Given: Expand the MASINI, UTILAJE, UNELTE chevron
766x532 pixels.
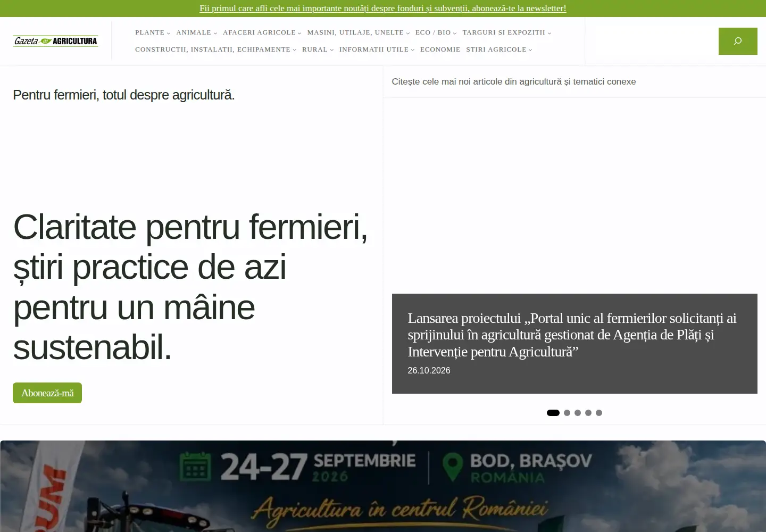Looking at the screenshot, I should (x=408, y=33).
